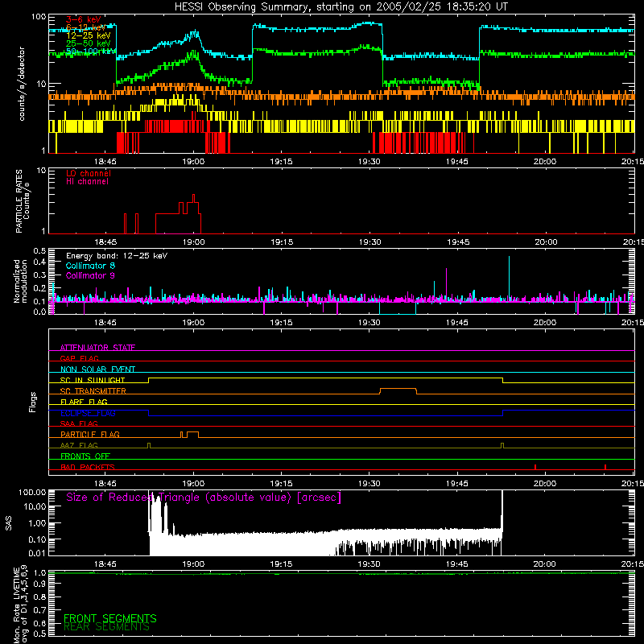Click the 0.01 tick on the SAS axis
Screen dimensions: 644x644
point(37,553)
